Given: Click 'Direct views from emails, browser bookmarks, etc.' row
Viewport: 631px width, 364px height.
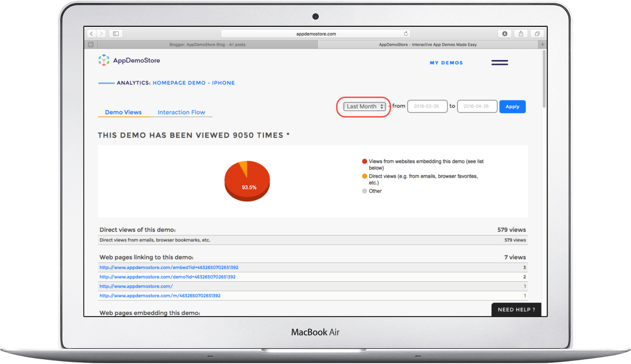Looking at the screenshot, I should (x=313, y=240).
